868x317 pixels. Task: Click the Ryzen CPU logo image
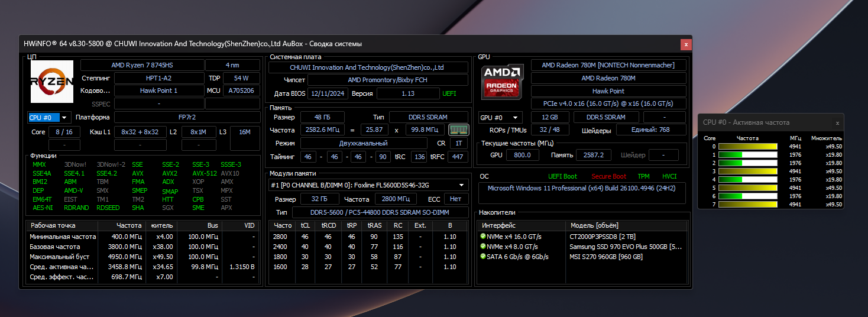(x=52, y=82)
